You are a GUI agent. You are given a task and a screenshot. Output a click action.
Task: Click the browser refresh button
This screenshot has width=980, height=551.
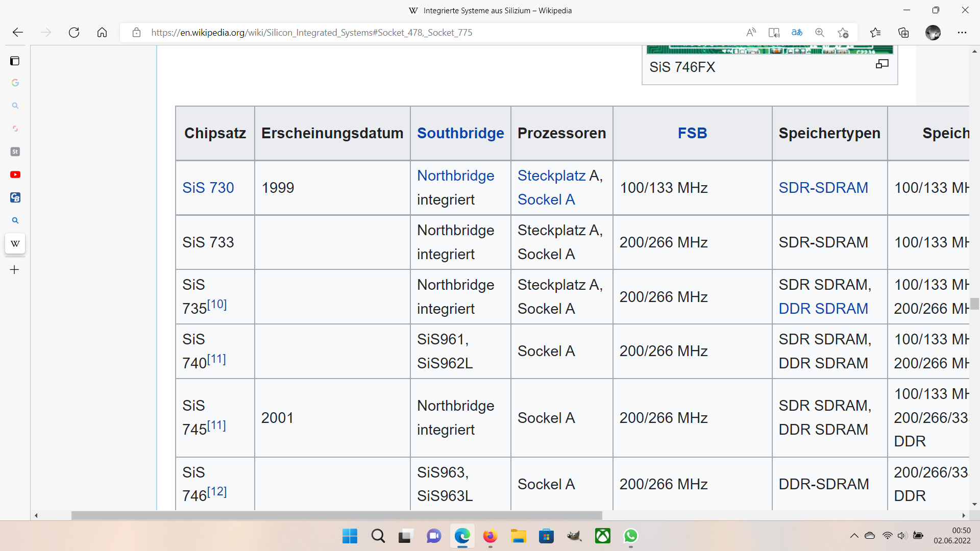click(74, 33)
